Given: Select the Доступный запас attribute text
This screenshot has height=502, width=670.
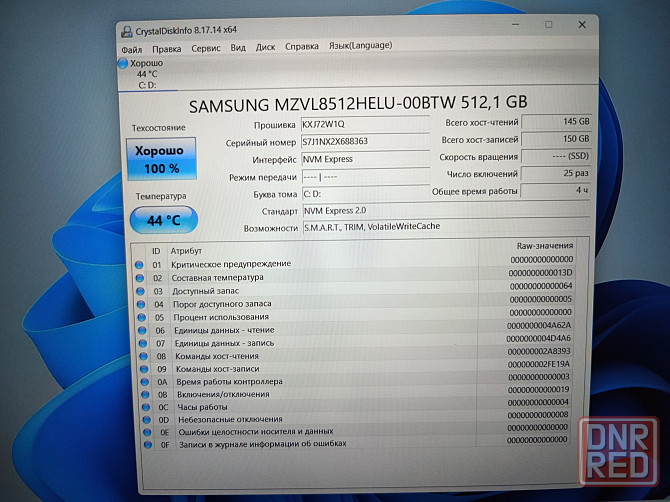Looking at the screenshot, I should point(206,291).
